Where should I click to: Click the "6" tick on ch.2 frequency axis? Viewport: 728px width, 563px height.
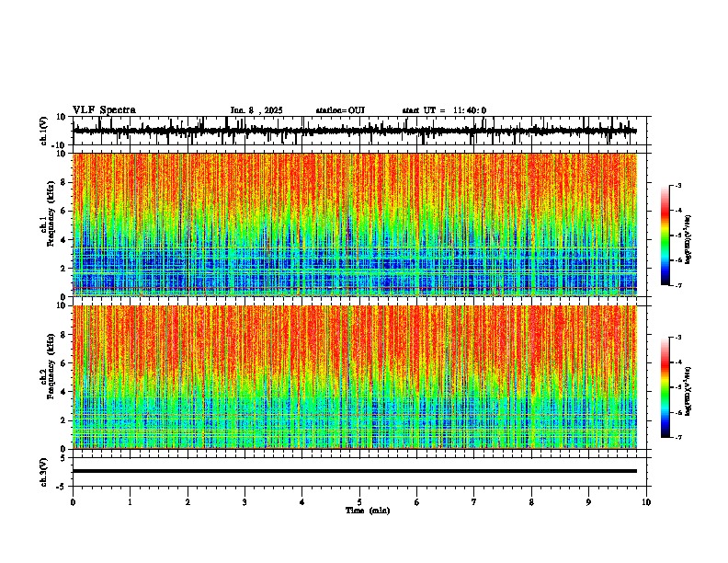tap(63, 363)
